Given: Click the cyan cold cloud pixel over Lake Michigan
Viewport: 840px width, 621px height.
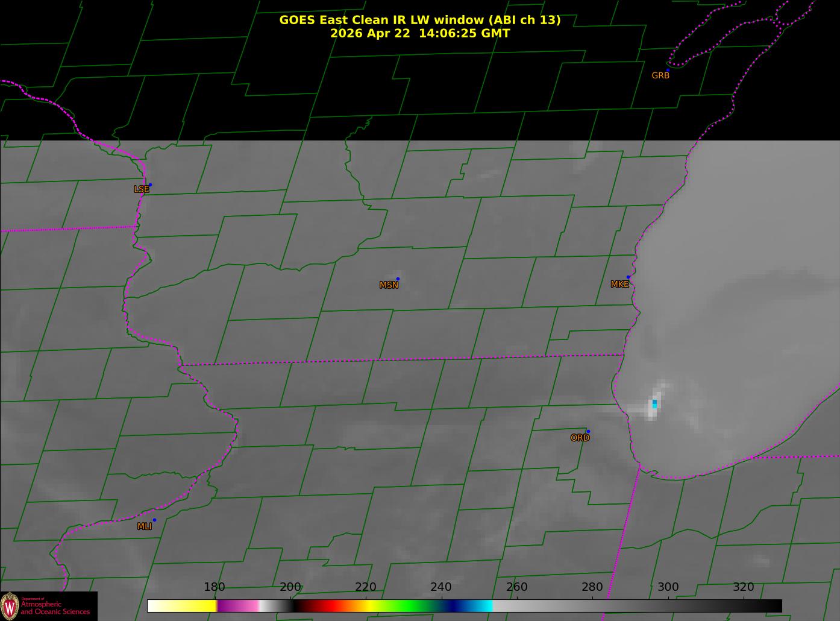Looking at the screenshot, I should click(x=654, y=403).
